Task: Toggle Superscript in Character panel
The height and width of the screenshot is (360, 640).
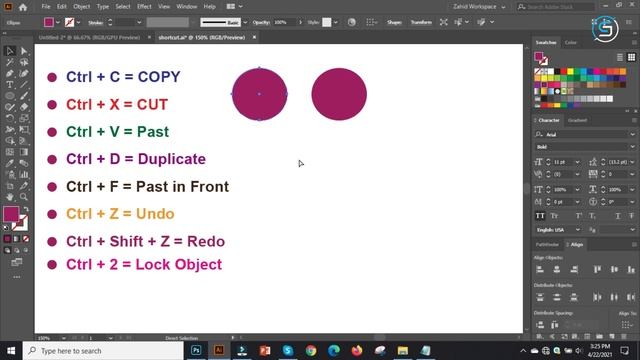Action: [x=578, y=216]
